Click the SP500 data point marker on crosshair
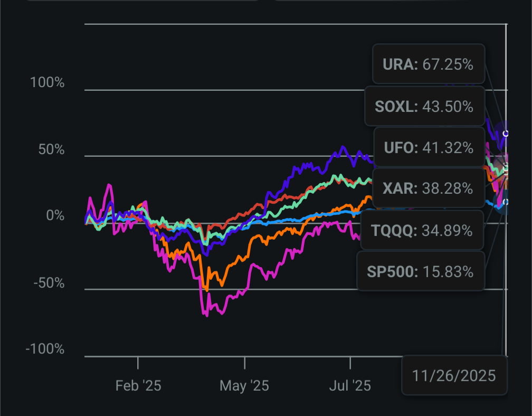The height and width of the screenshot is (416, 532). pyautogui.click(x=506, y=202)
